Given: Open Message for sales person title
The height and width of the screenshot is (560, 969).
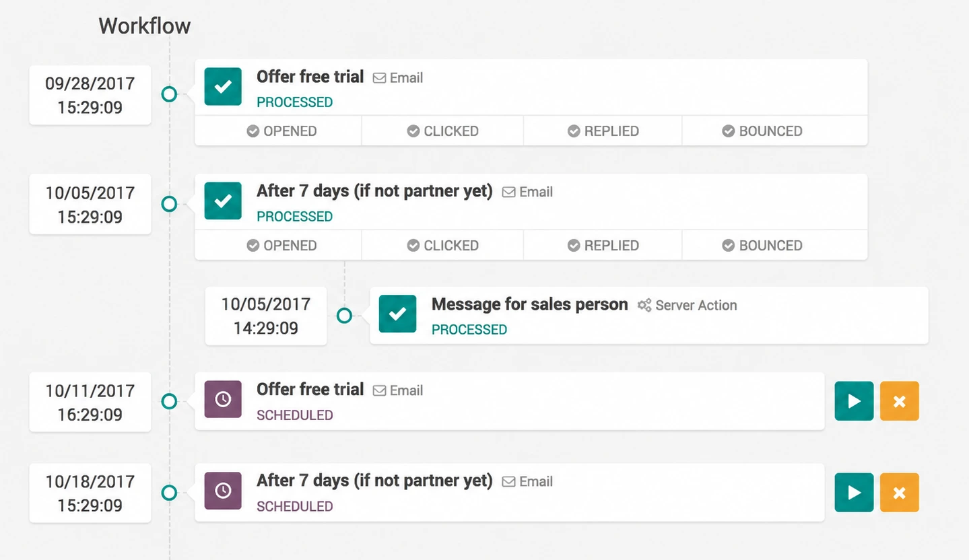Looking at the screenshot, I should pos(529,304).
